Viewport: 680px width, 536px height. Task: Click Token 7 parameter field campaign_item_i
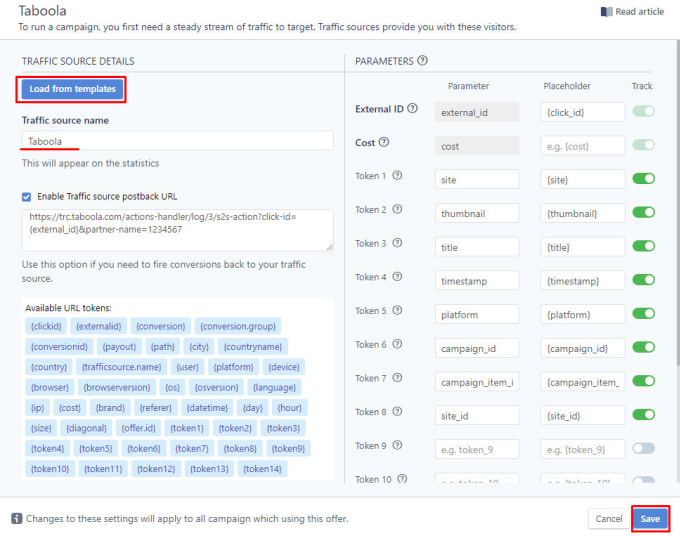pos(477,382)
